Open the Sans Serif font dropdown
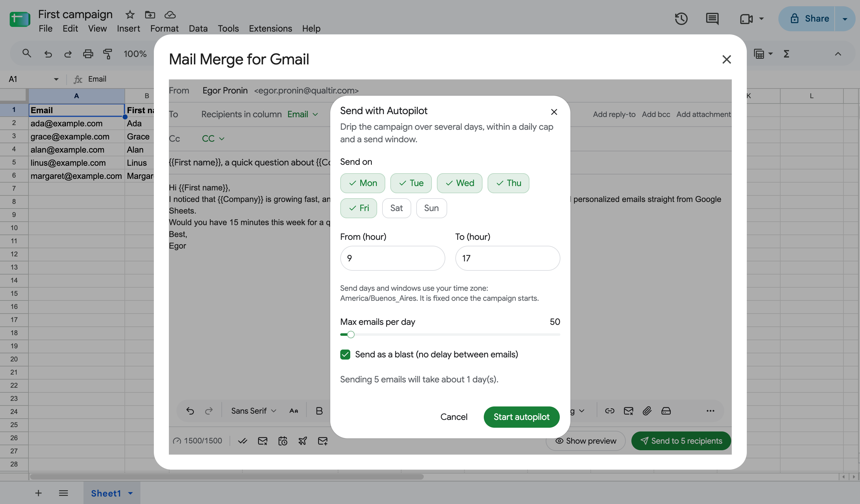The image size is (860, 504). pos(254,411)
